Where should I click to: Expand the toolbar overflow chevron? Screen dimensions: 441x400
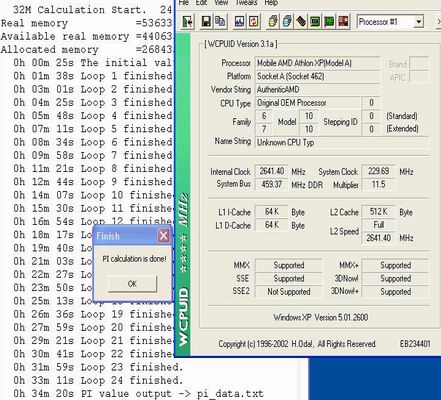(438, 22)
